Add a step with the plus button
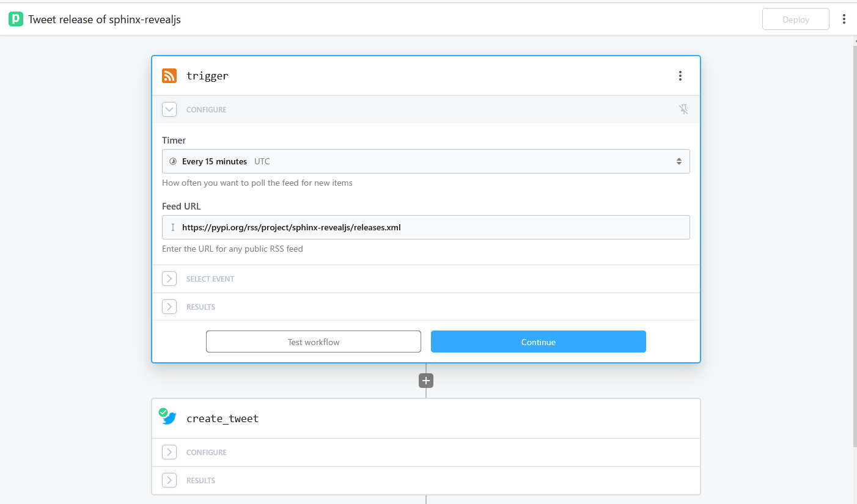This screenshot has height=504, width=857. 426,381
